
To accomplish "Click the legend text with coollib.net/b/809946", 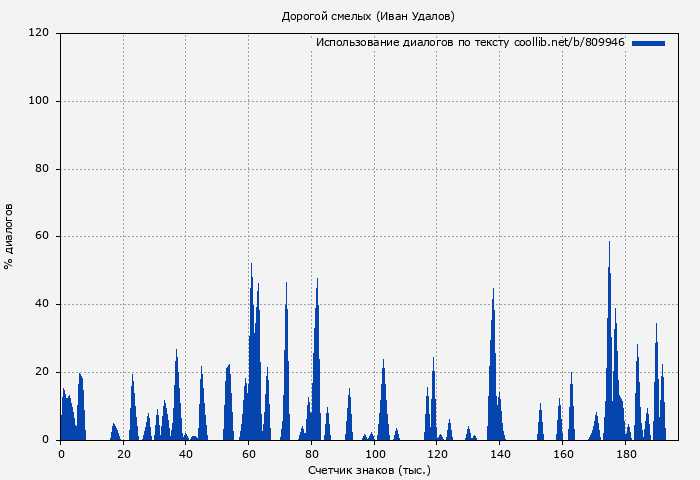I will tap(470, 43).
